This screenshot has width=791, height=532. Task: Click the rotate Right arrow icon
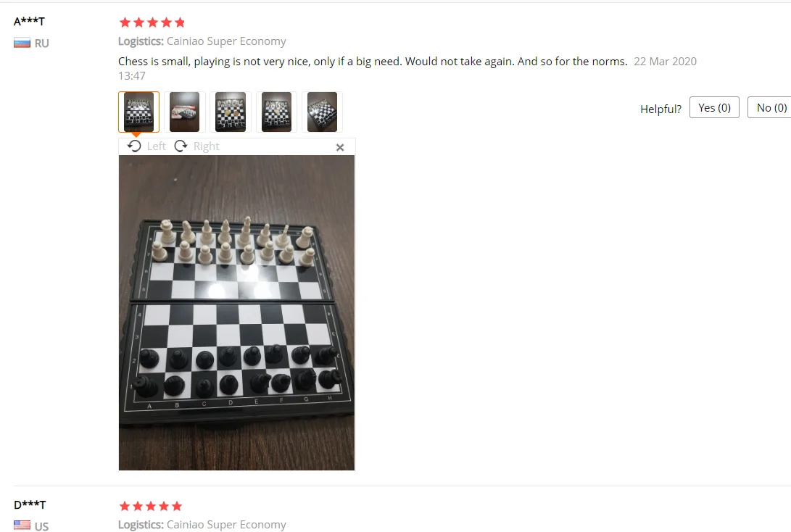click(x=181, y=146)
